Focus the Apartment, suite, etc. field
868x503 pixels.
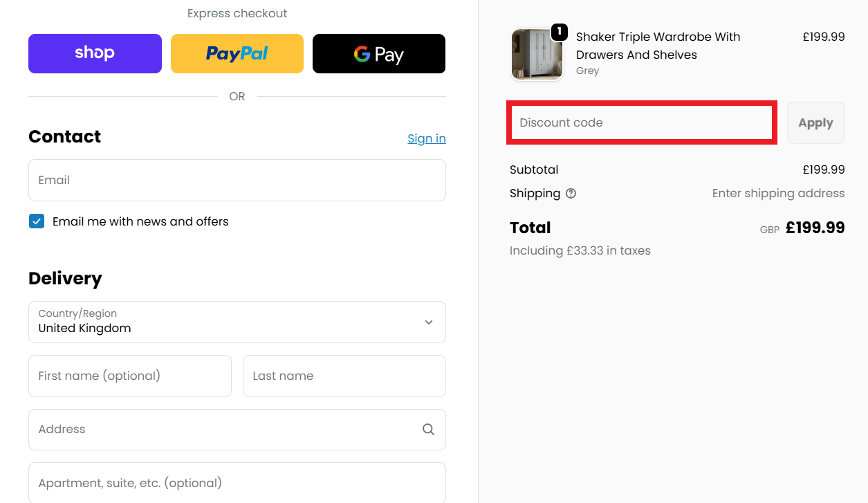[237, 482]
